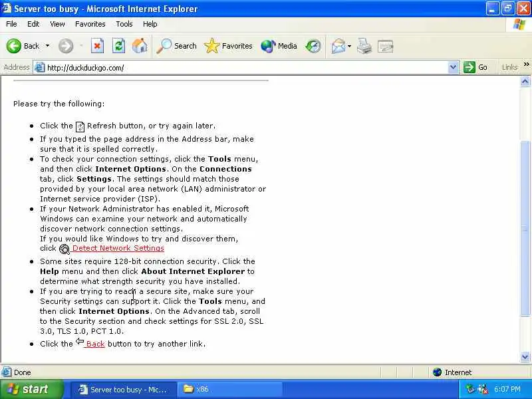This screenshot has height=399, width=532.
Task: Select Server too busy taskbar button
Action: (x=124, y=389)
